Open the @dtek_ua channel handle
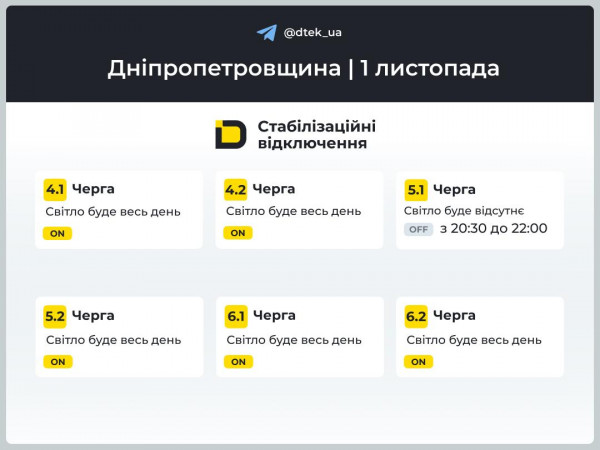The image size is (600, 450). click(313, 32)
